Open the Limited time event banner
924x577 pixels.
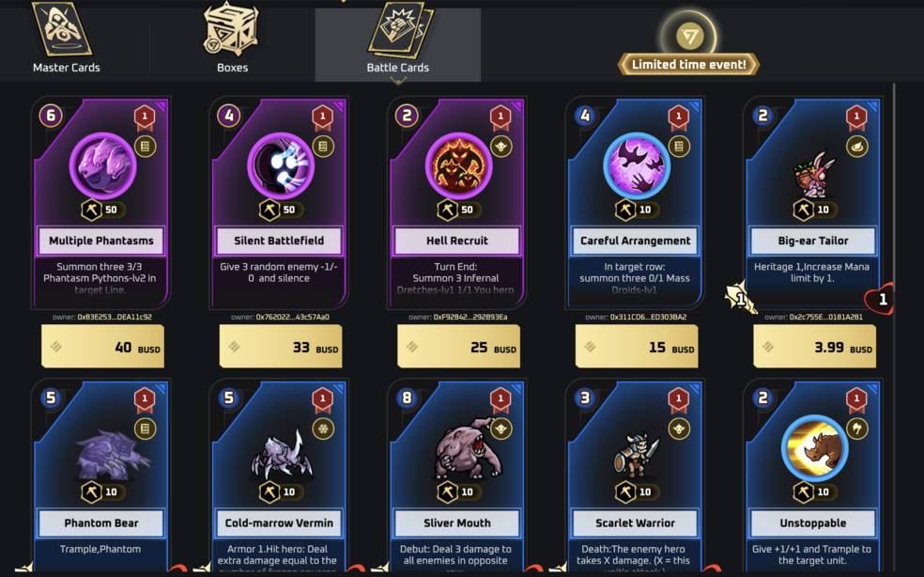(688, 45)
